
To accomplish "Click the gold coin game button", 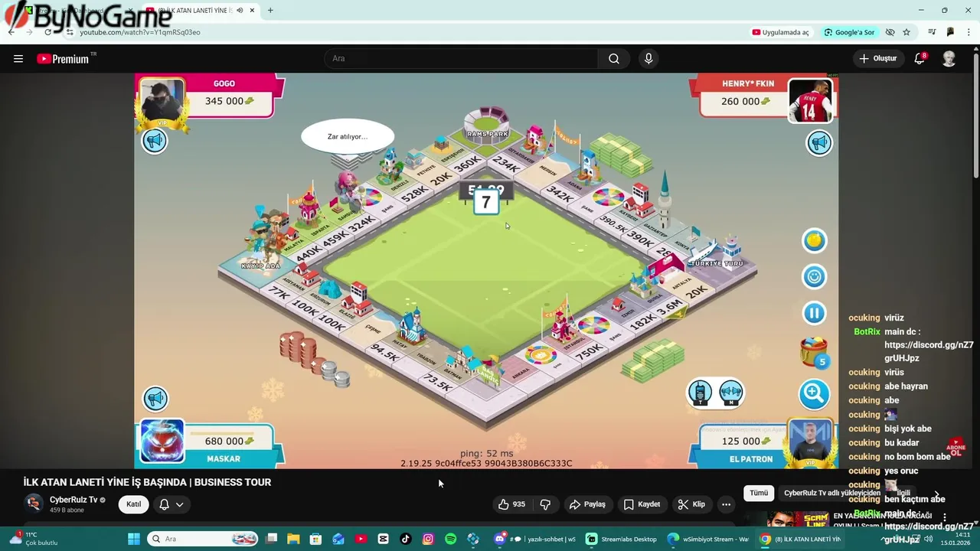I will point(814,240).
